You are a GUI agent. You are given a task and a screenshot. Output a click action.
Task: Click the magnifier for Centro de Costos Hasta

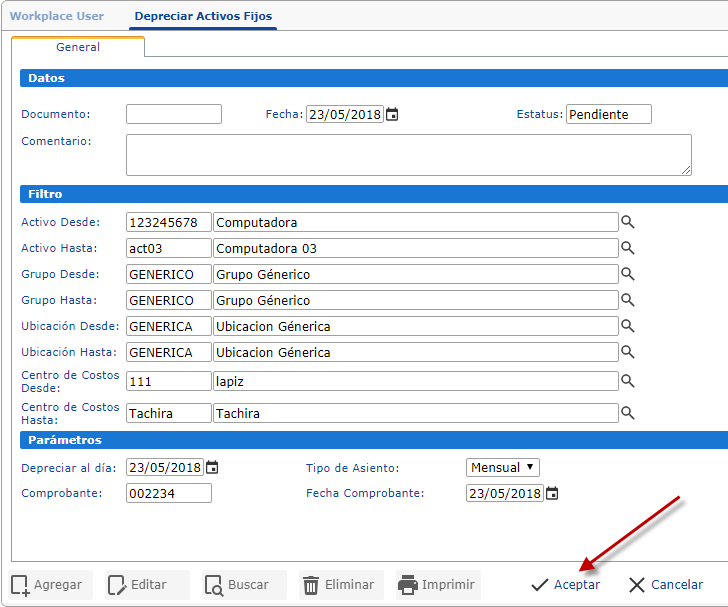click(x=628, y=413)
